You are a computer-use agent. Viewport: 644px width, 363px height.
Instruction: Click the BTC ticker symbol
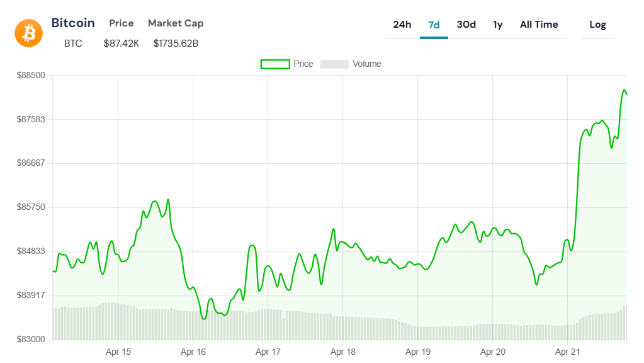point(73,43)
